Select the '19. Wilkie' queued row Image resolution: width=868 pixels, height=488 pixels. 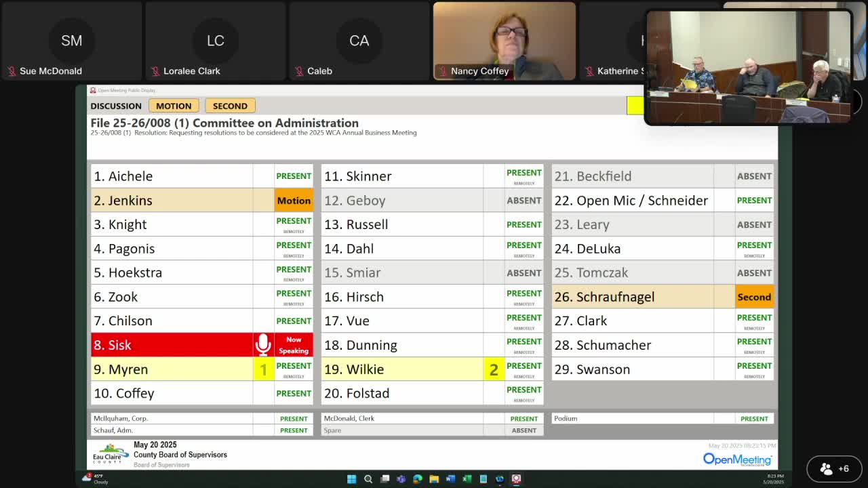click(x=433, y=369)
